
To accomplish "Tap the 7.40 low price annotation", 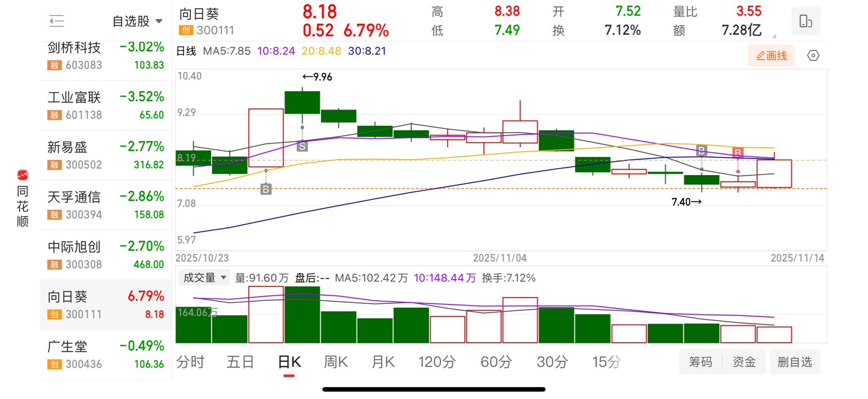I will [686, 202].
